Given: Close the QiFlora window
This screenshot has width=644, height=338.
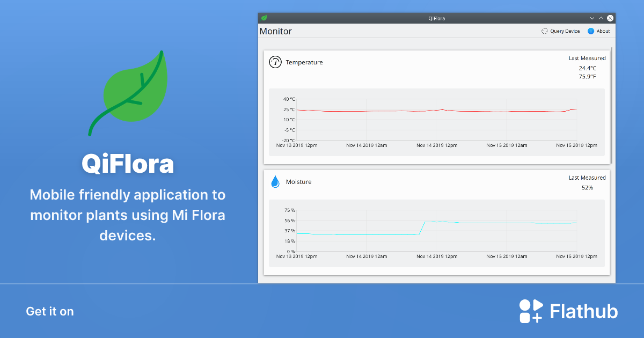Looking at the screenshot, I should (610, 18).
